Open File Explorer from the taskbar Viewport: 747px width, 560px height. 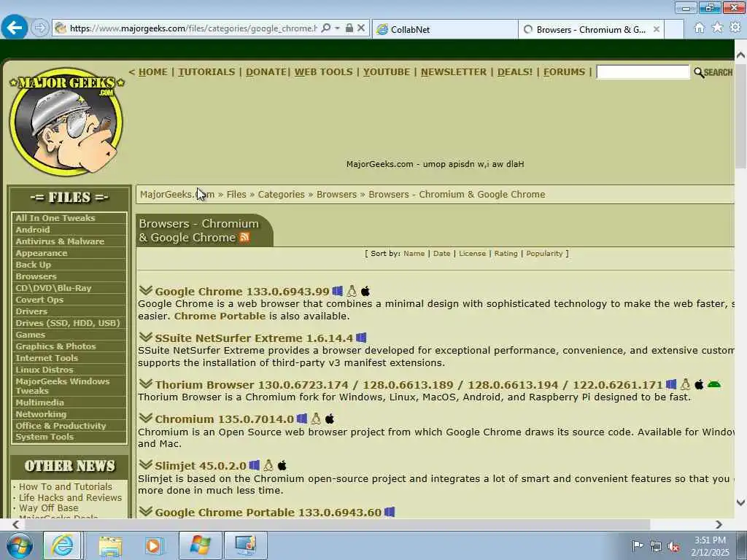point(110,545)
